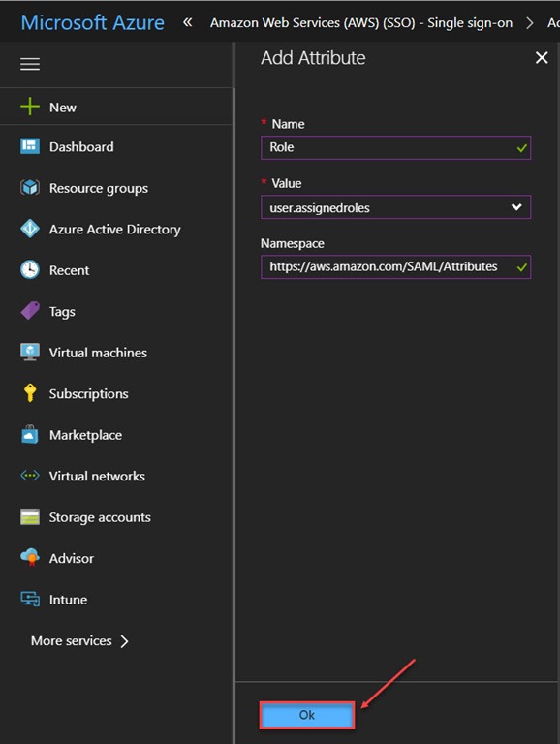
Task: Expand More services chevron
Action: click(x=124, y=641)
